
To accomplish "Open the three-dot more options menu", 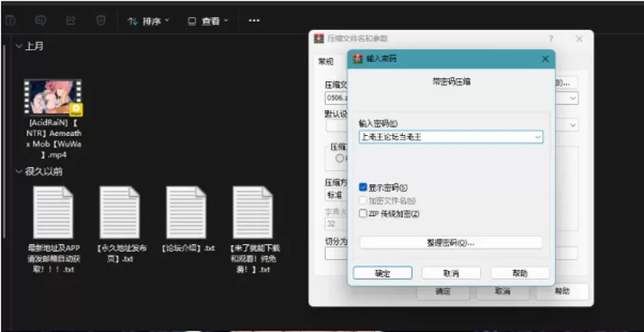I will tap(254, 21).
